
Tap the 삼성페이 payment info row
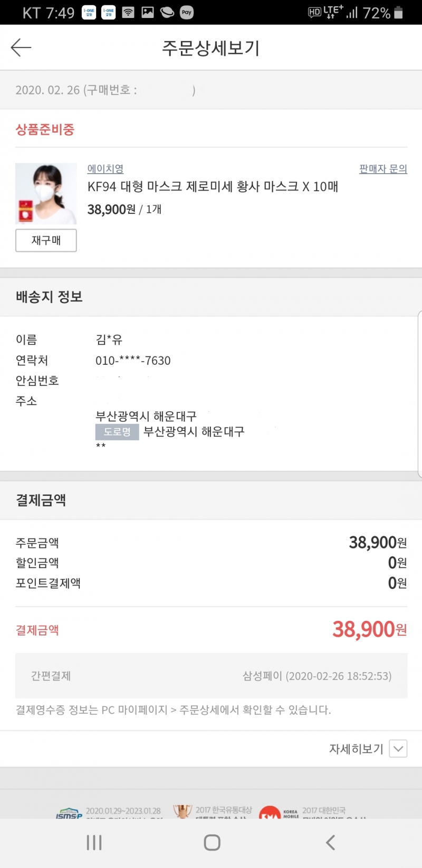click(x=211, y=676)
